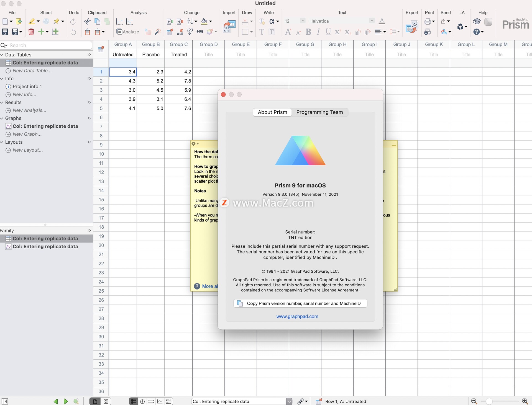Image resolution: width=532 pixels, height=405 pixels.
Task: Click the Copy icon in Clipboard section
Action: (97, 21)
